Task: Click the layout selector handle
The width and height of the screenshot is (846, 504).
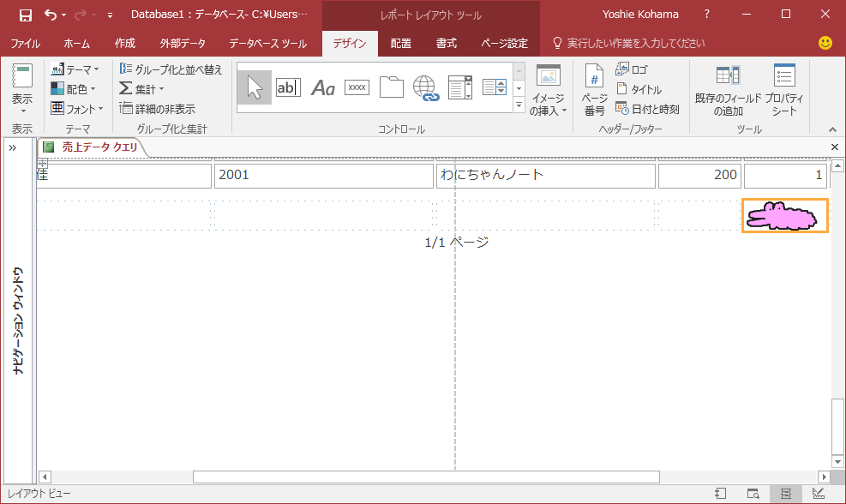Action: point(43,163)
